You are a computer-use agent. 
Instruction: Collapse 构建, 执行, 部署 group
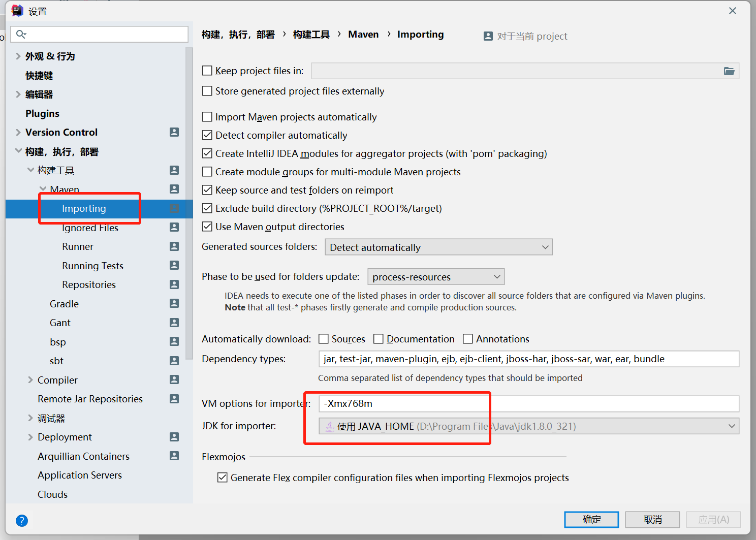click(18, 151)
